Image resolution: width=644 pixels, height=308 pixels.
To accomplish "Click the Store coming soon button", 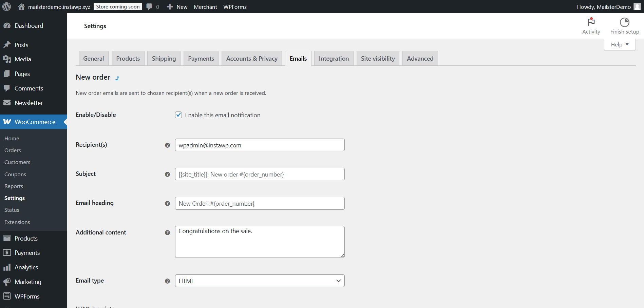I will pyautogui.click(x=118, y=6).
